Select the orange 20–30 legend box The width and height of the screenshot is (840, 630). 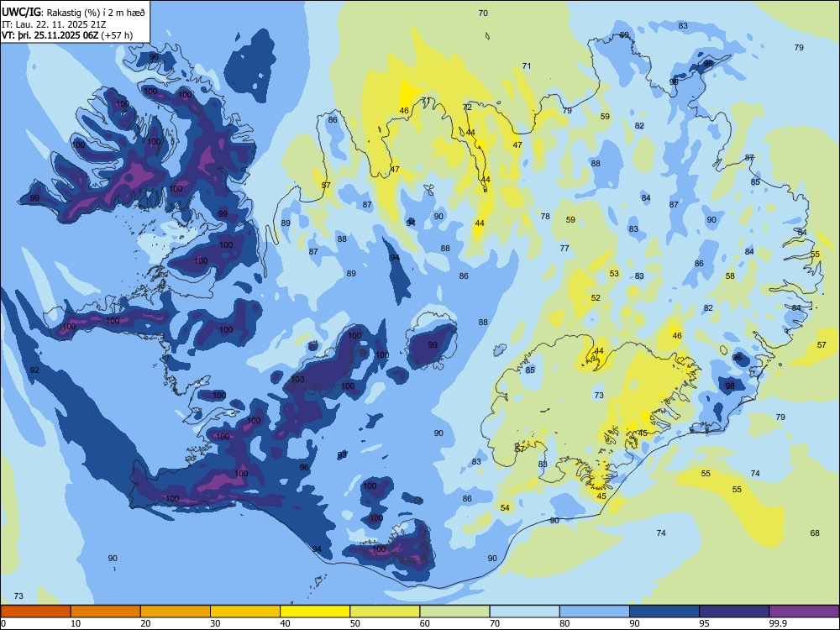[176, 612]
